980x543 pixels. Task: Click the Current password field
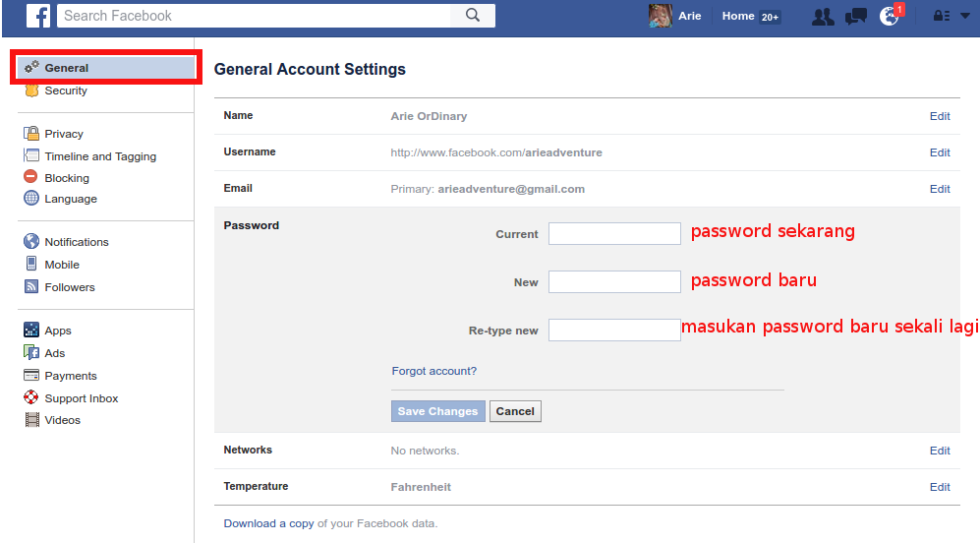[x=614, y=233]
